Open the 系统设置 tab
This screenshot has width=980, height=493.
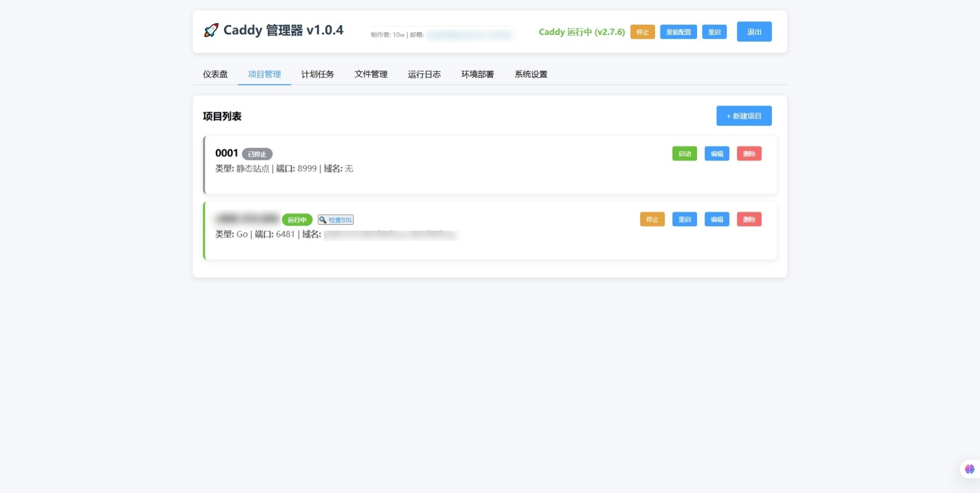[530, 74]
